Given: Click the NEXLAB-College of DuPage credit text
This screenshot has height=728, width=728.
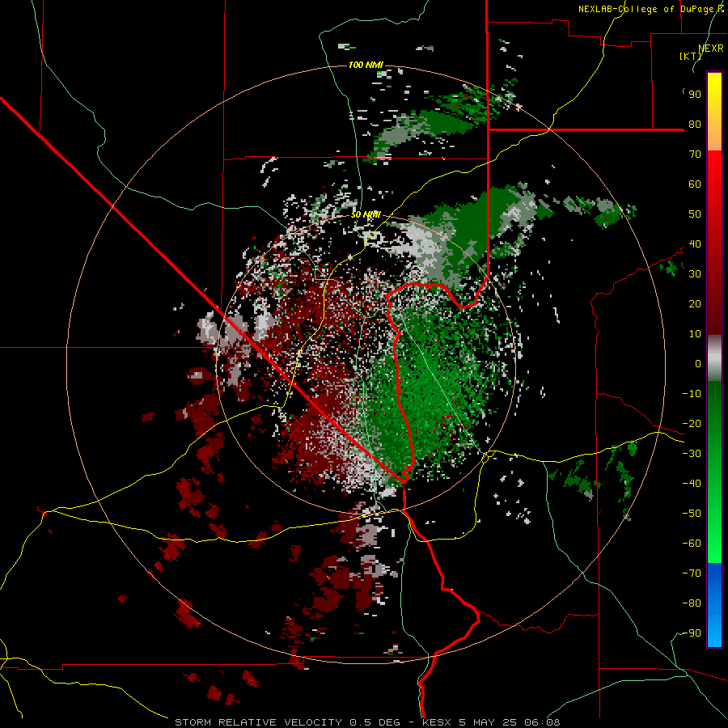Looking at the screenshot, I should tap(650, 9).
